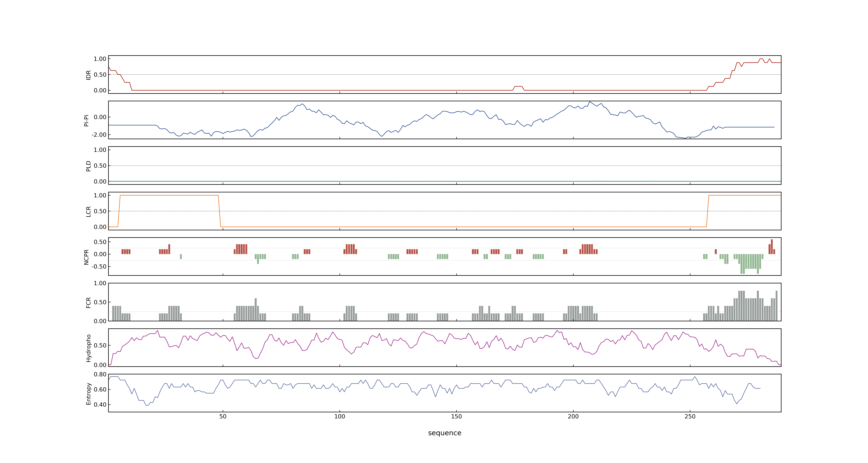Viewport: 868px width, 463px height.
Task: Click the "1.00" tick on FCR axis
Action: coord(100,283)
